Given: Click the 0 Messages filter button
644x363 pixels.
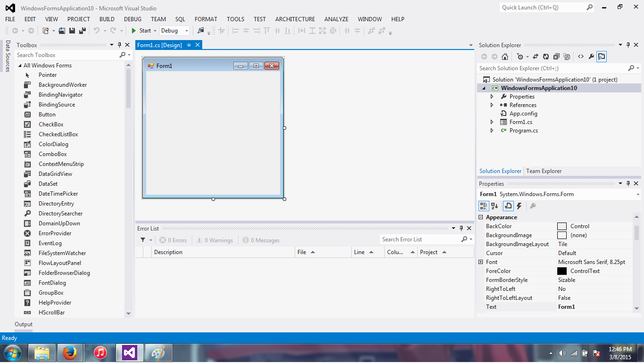Looking at the screenshot, I should (261, 240).
